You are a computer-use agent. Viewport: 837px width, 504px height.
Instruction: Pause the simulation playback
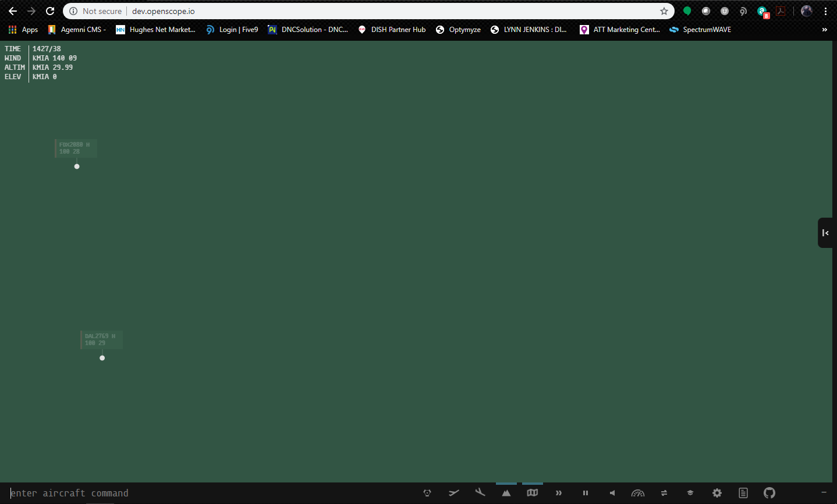click(x=585, y=493)
